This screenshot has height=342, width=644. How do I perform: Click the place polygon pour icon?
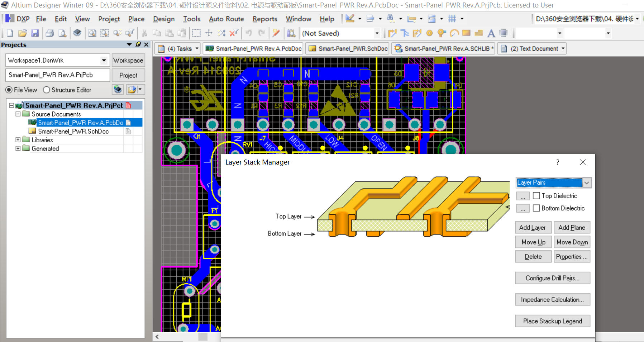click(479, 33)
